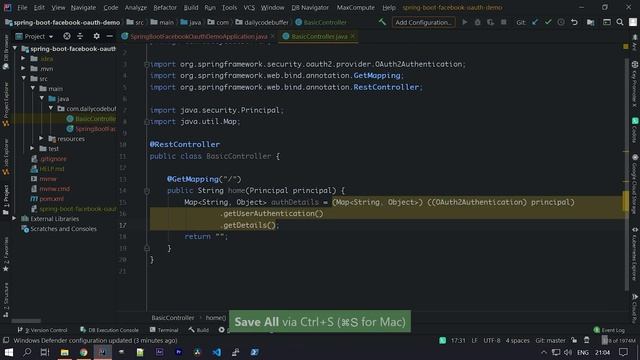Click the memory indicator in status bar
This screenshot has height=360, width=640.
pos(619,340)
